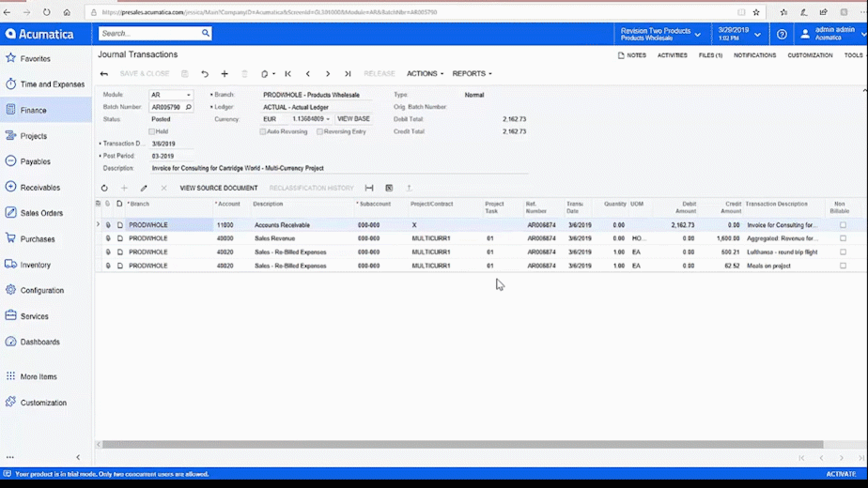This screenshot has height=488, width=868.
Task: Go to last record in form toolbar
Action: coord(348,73)
